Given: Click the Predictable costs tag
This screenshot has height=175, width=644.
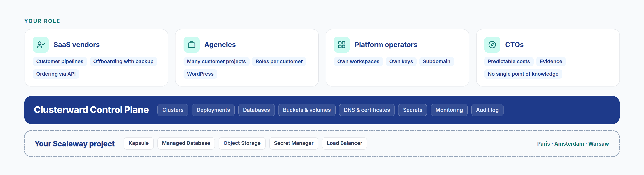Looking at the screenshot, I should [x=509, y=62].
